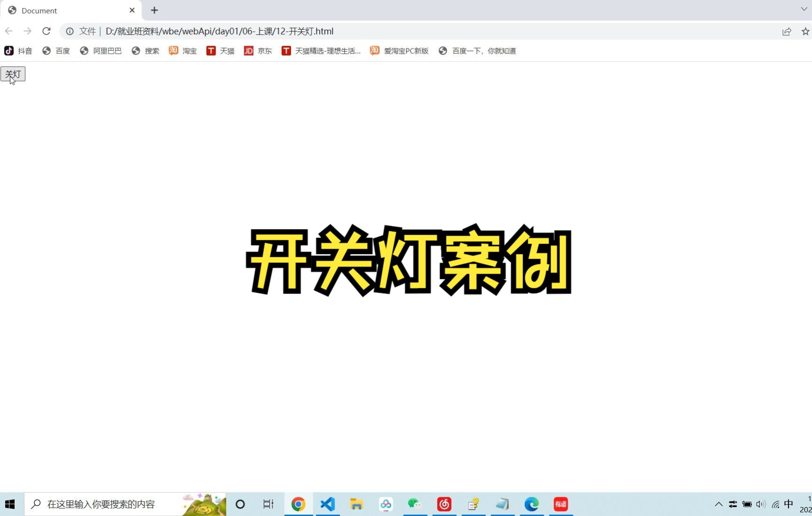
Task: Click the 关灯 button on the page
Action: 12,74
